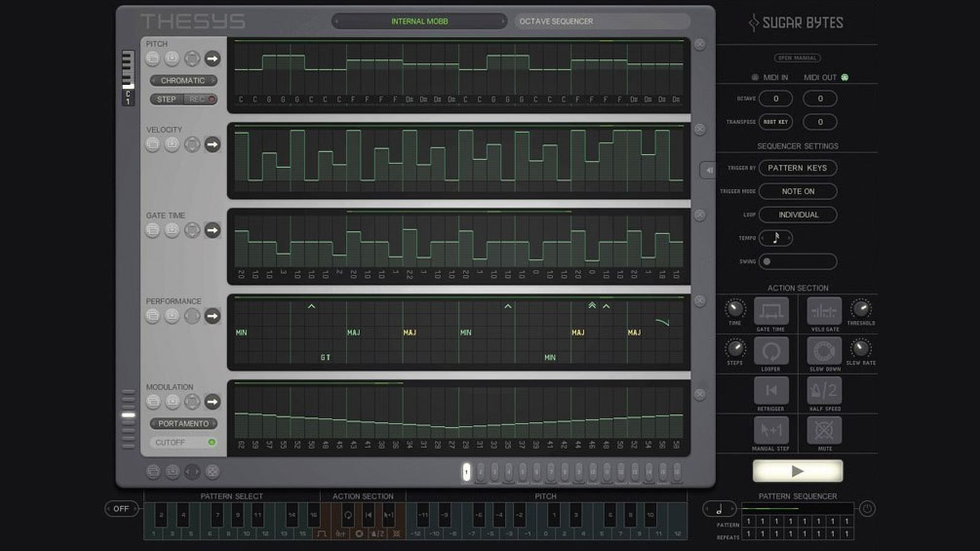Click the Mute action icon
The image size is (980, 551).
click(x=824, y=430)
